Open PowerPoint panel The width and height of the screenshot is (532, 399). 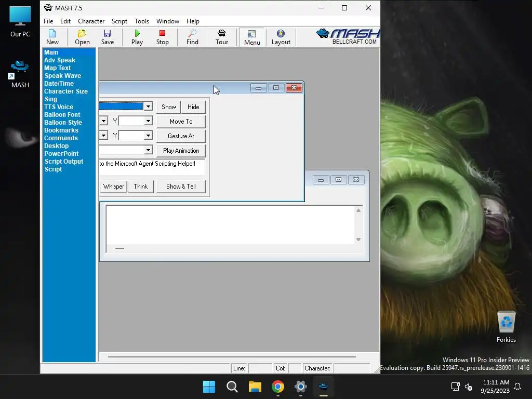[x=61, y=154]
